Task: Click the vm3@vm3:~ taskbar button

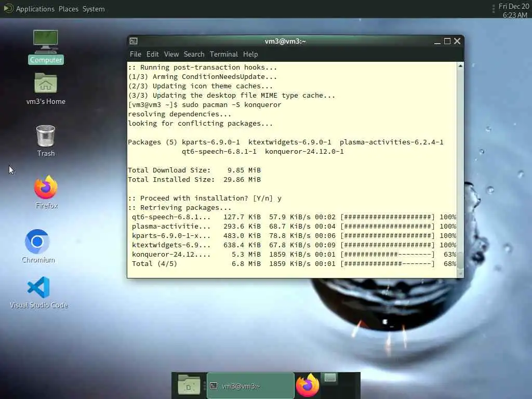Action: point(250,385)
